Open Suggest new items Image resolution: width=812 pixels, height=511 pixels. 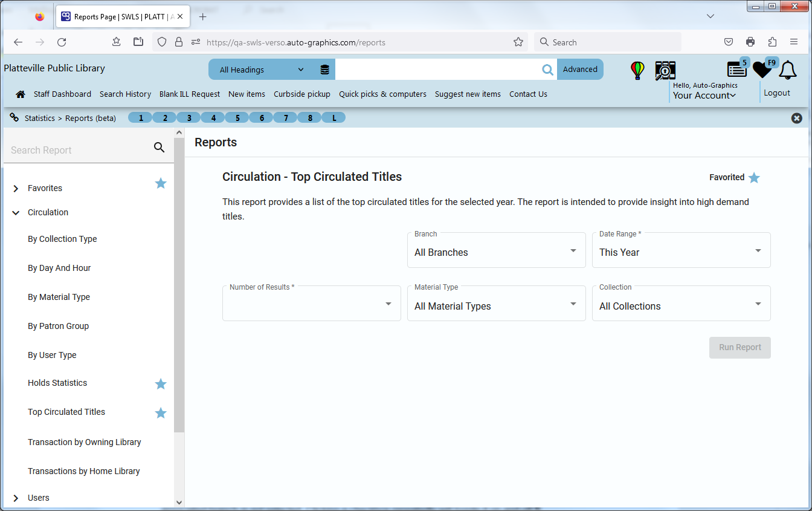click(468, 94)
